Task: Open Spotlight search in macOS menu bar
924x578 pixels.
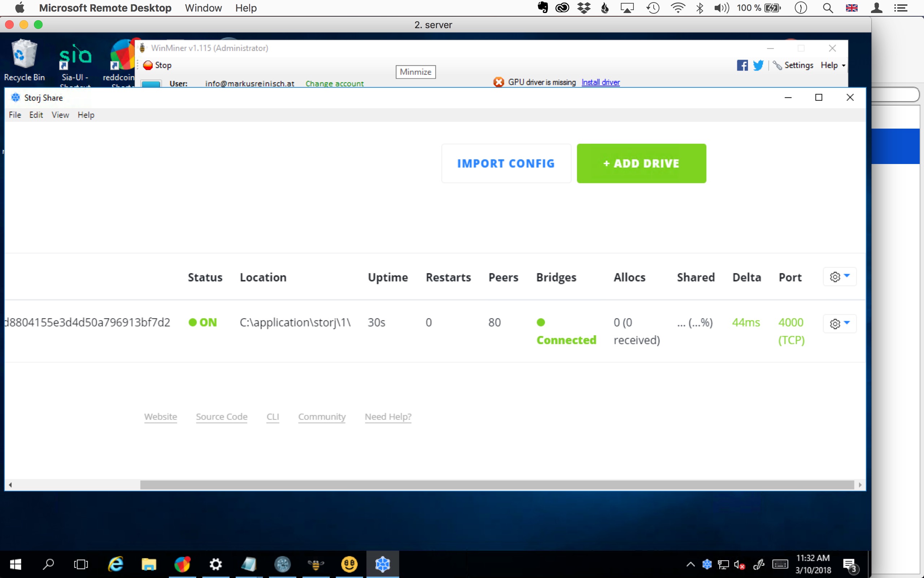Action: [x=827, y=8]
